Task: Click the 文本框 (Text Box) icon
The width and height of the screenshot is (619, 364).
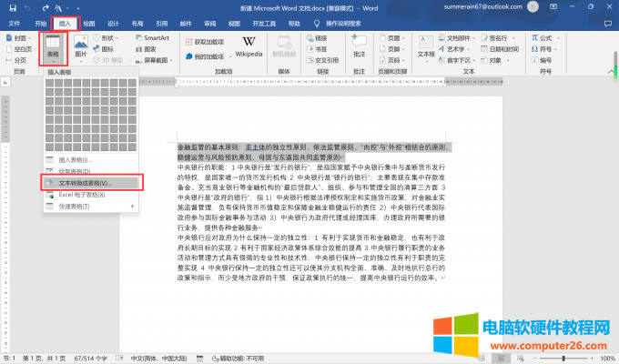Action: [x=426, y=47]
